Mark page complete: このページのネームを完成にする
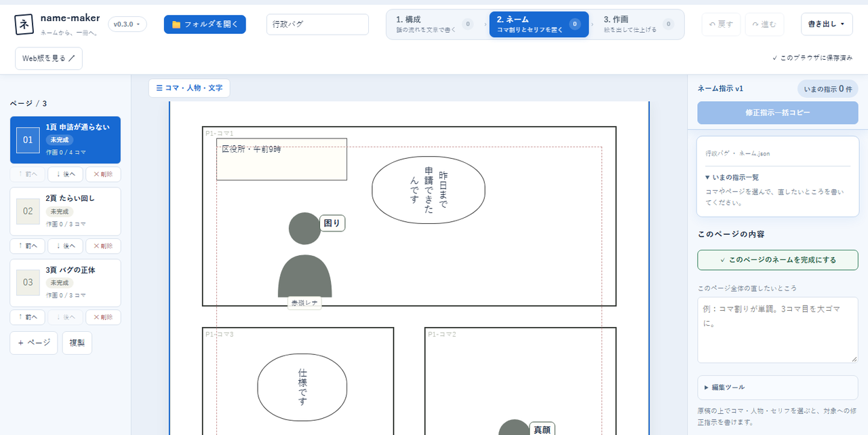This screenshot has height=435, width=868. (x=778, y=260)
